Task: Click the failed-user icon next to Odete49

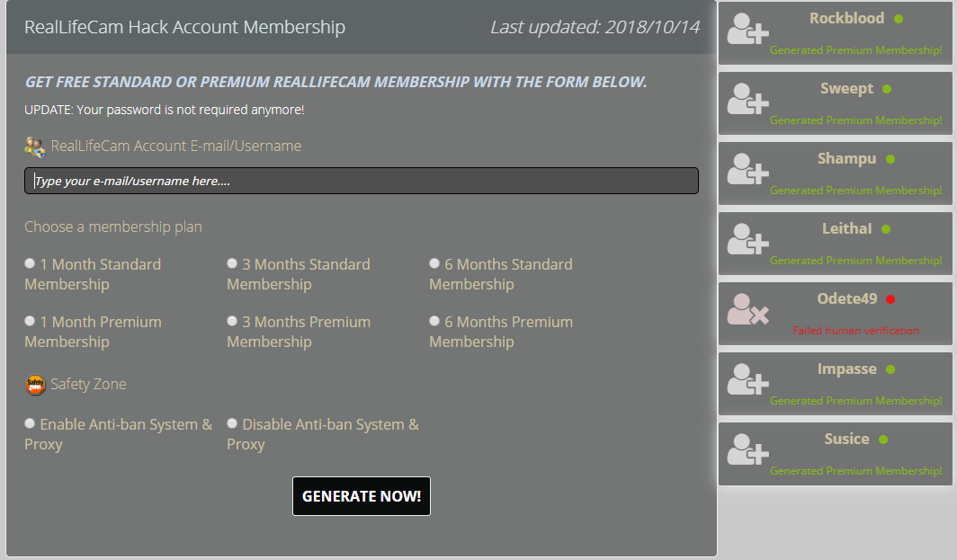Action: click(747, 310)
